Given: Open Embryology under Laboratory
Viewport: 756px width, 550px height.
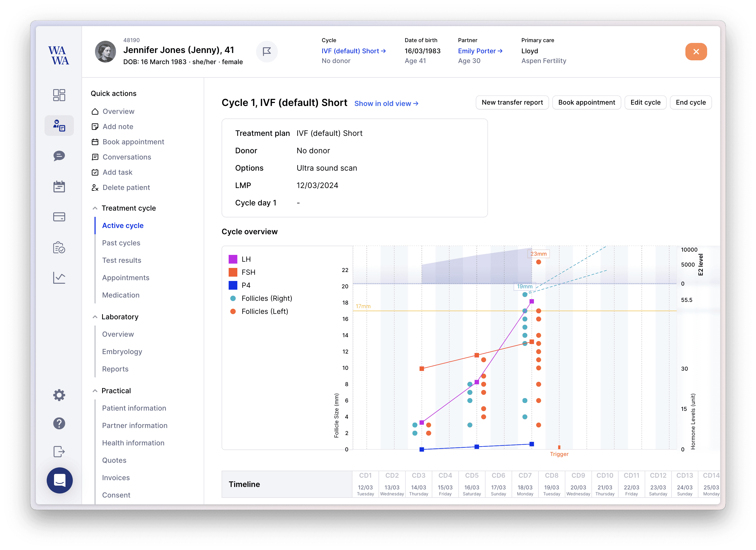Looking at the screenshot, I should click(122, 352).
